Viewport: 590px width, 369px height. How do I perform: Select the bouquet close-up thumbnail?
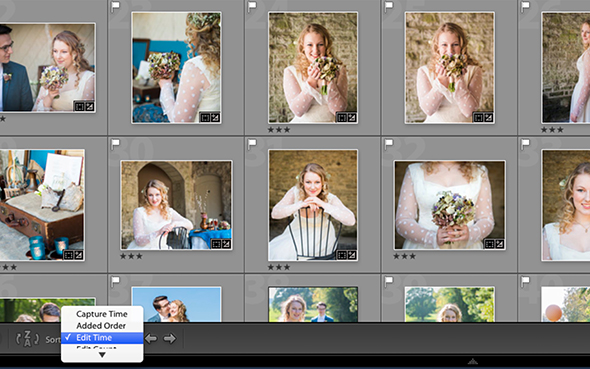449,205
